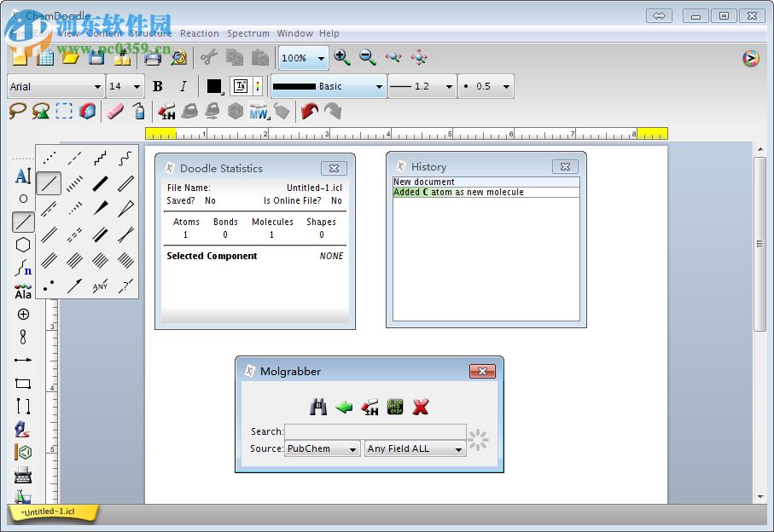Viewport: 774px width, 532px height.
Task: Click the green back arrow in Molgrabber
Action: (x=344, y=407)
